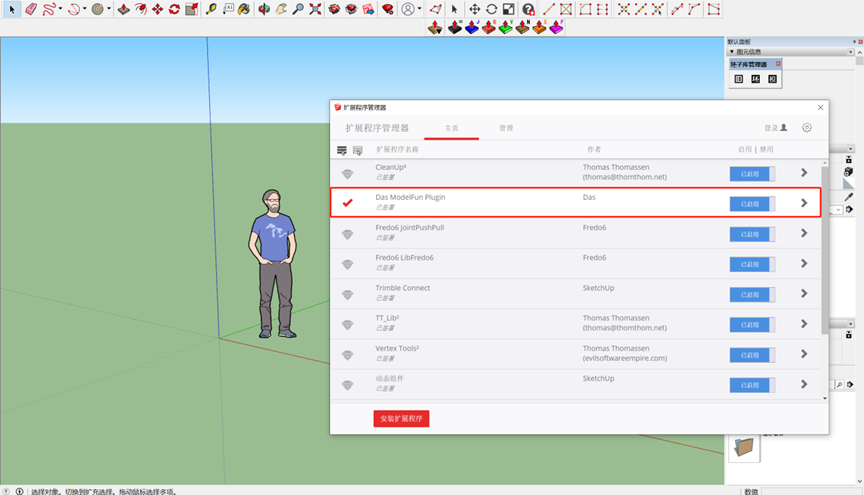The height and width of the screenshot is (495, 864).
Task: Choose the Freehand line tool
Action: click(48, 9)
